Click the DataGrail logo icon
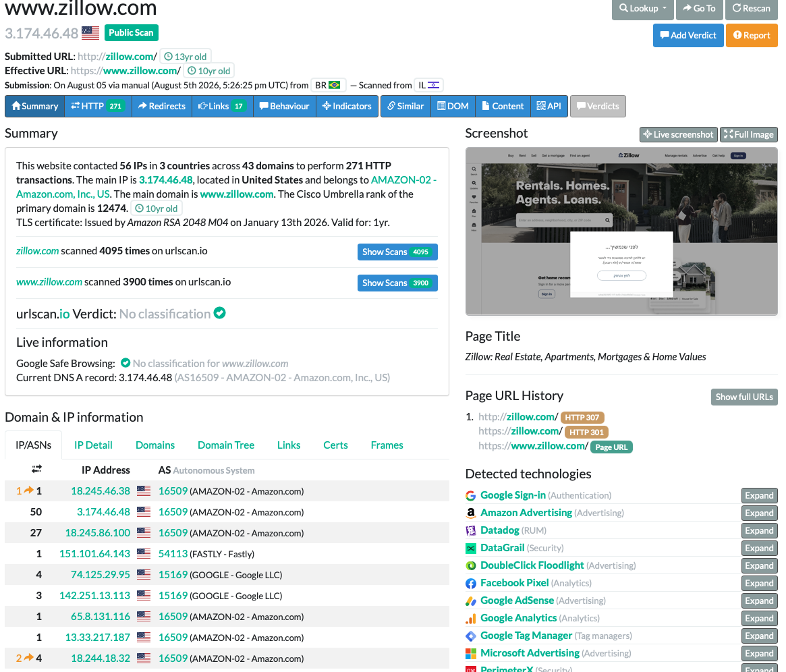This screenshot has height=672, width=786. pyautogui.click(x=471, y=549)
